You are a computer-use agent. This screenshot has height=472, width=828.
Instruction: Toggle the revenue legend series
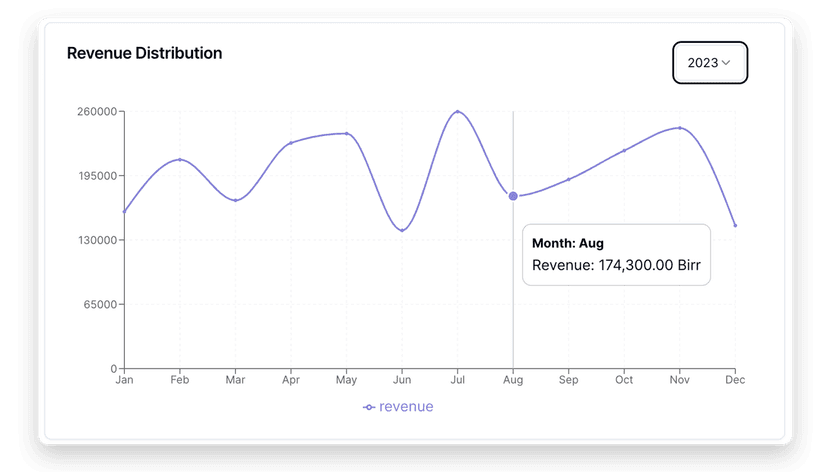tap(398, 407)
